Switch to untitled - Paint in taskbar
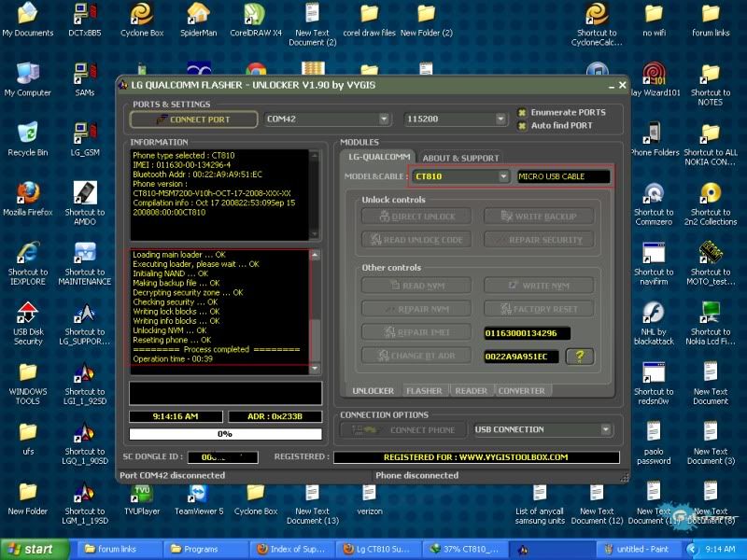The height and width of the screenshot is (560, 747). pyautogui.click(x=638, y=549)
